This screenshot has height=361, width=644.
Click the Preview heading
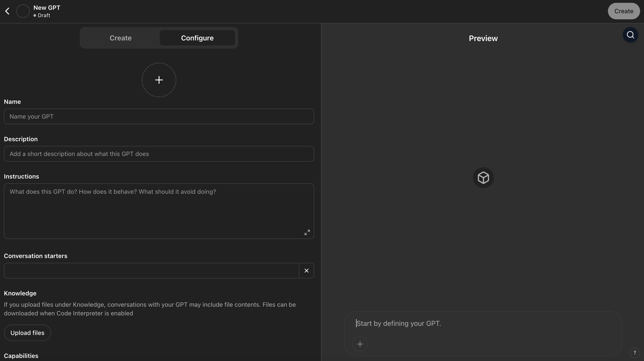[x=483, y=38]
